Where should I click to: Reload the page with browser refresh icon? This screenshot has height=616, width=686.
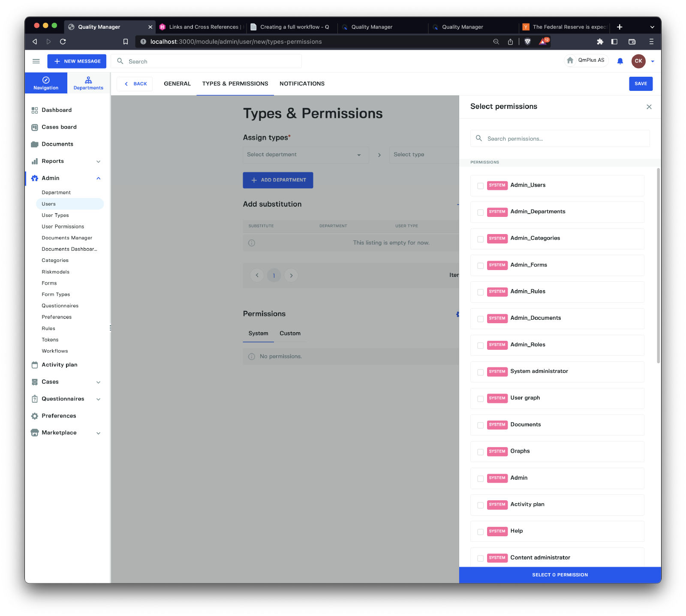(x=63, y=42)
